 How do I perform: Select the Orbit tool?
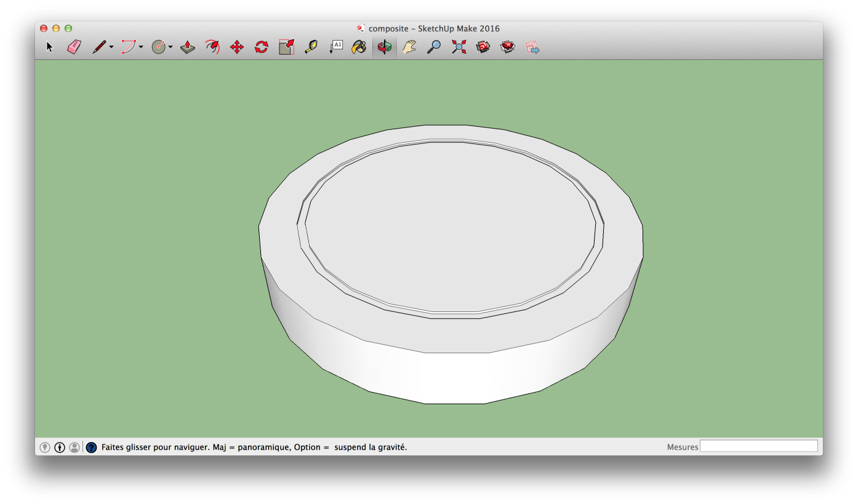pos(385,47)
